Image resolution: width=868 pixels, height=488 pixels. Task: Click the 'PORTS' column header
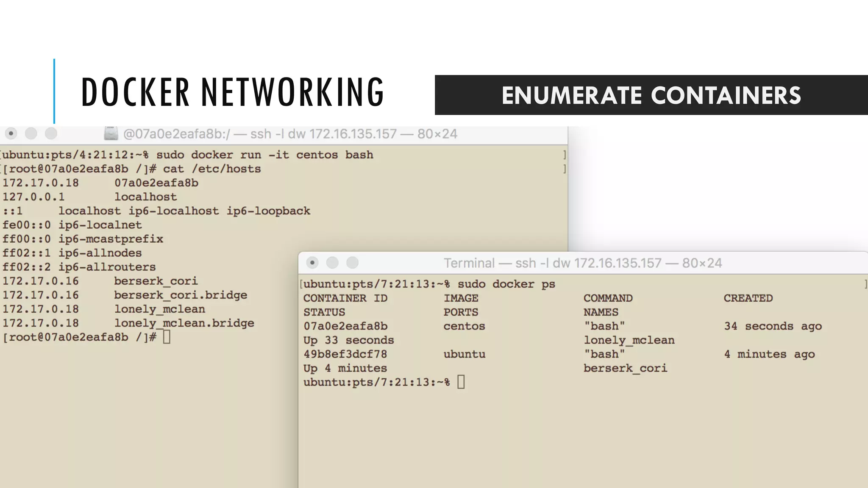click(x=461, y=312)
